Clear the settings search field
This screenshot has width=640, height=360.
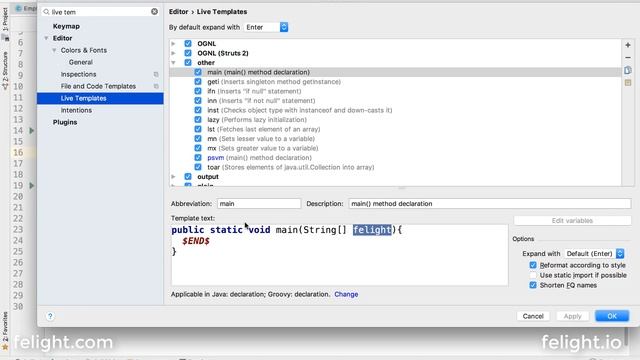click(x=154, y=12)
